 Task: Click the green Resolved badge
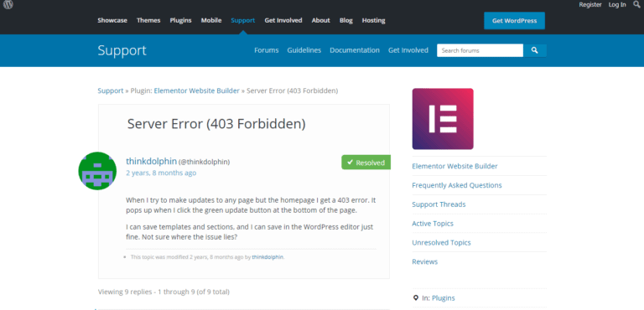coord(366,163)
